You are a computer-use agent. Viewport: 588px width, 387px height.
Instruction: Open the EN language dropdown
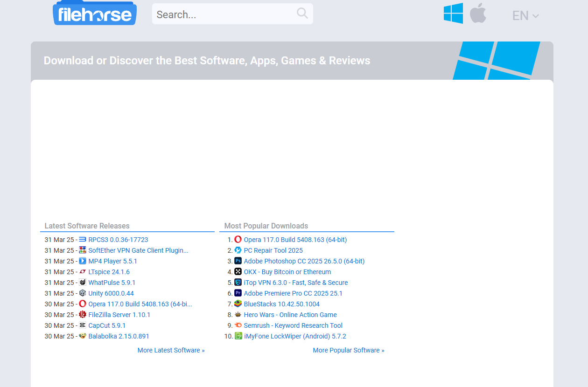(x=525, y=15)
